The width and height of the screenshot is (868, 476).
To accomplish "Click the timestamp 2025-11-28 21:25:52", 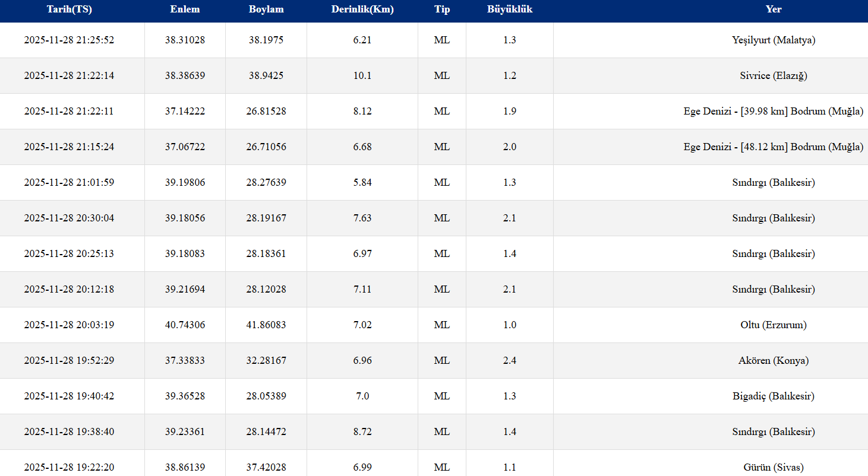I will (69, 40).
